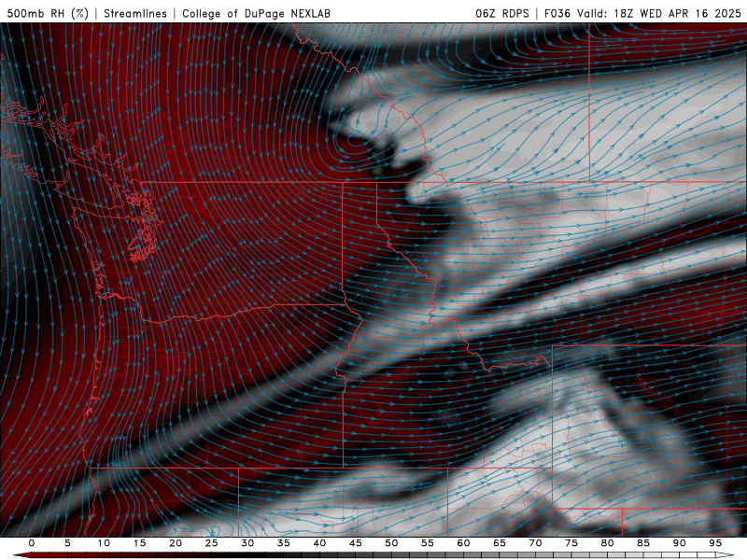Click the "500mb RH (%)" title text
Viewport: 747px width, 560px height.
(48, 13)
